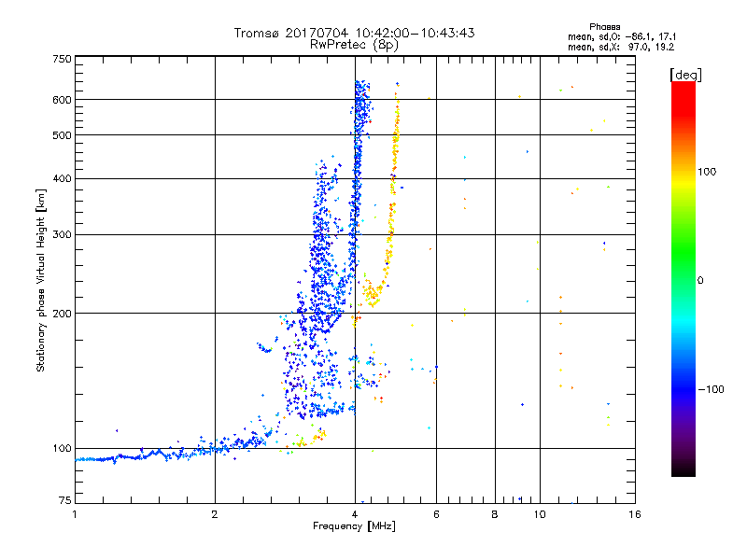Click the '0' colorbar tick label

pyautogui.click(x=700, y=281)
